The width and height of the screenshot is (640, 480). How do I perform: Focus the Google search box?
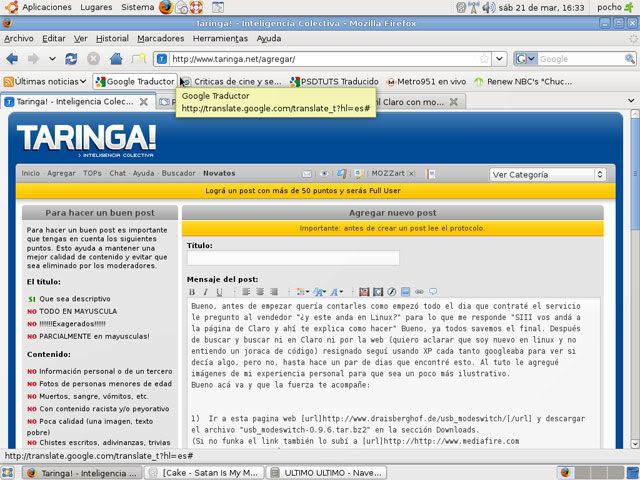pos(580,59)
